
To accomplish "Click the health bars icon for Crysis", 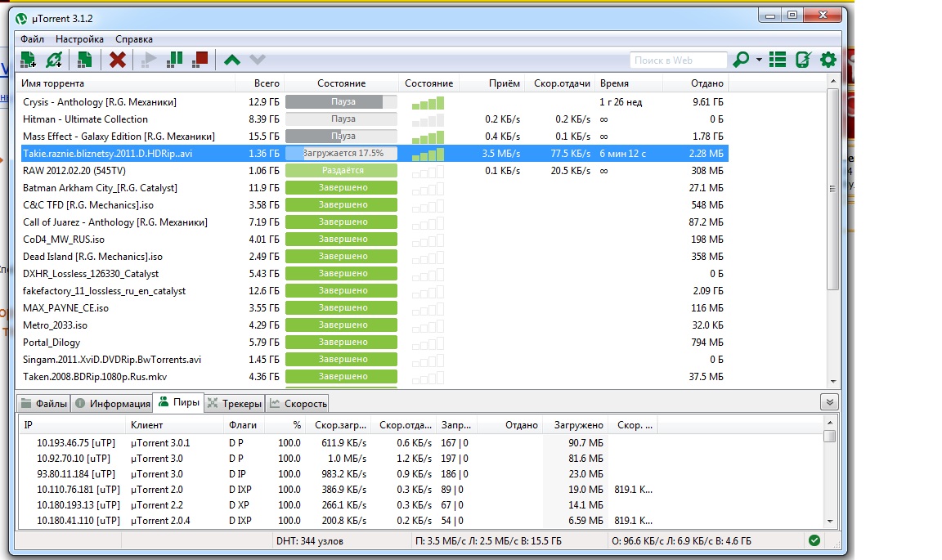I will tap(428, 103).
